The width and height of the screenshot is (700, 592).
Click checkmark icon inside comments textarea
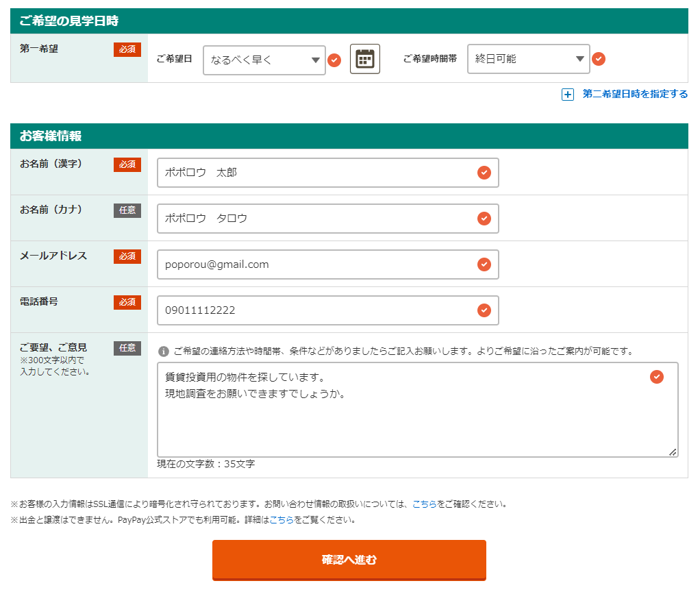(656, 377)
